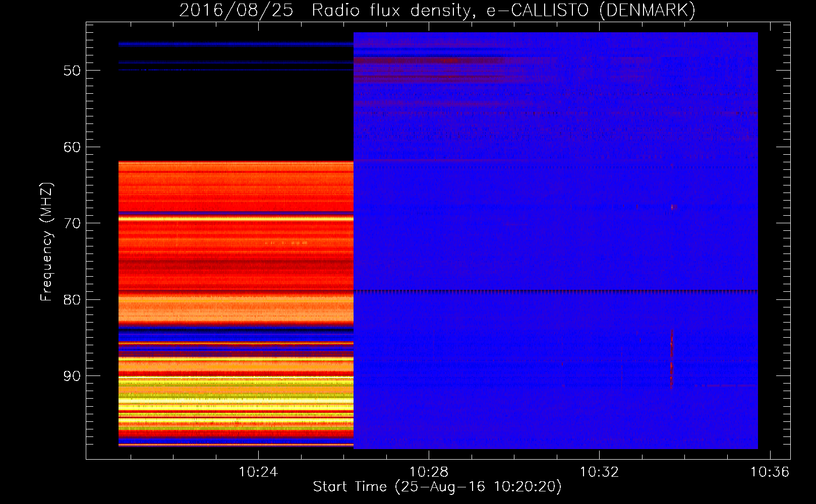Click the 70 frequency tick label
The height and width of the screenshot is (504, 816).
(72, 223)
